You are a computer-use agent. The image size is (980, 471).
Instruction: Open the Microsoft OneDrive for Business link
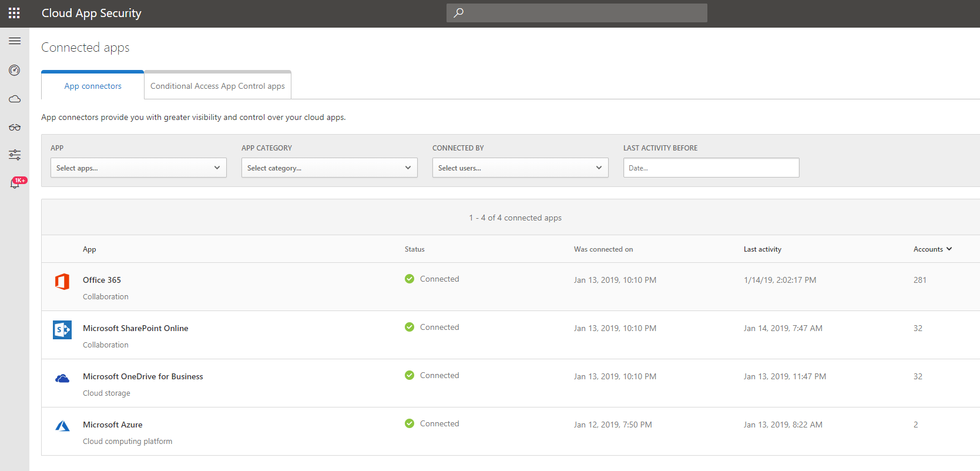coord(143,376)
